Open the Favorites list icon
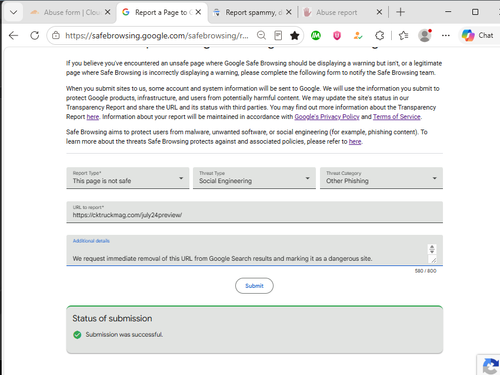500x375 pixels. click(403, 35)
